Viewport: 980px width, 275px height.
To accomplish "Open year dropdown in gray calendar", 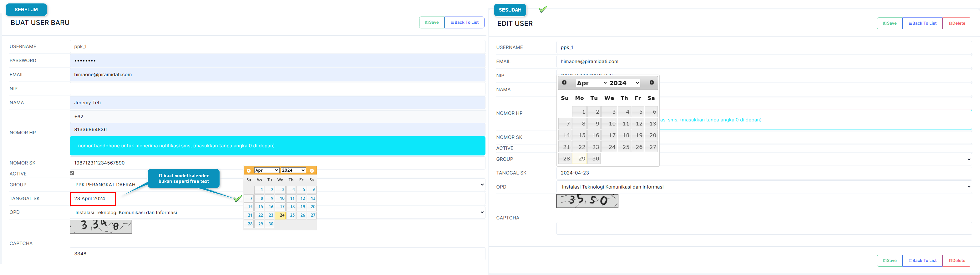I will pyautogui.click(x=624, y=83).
